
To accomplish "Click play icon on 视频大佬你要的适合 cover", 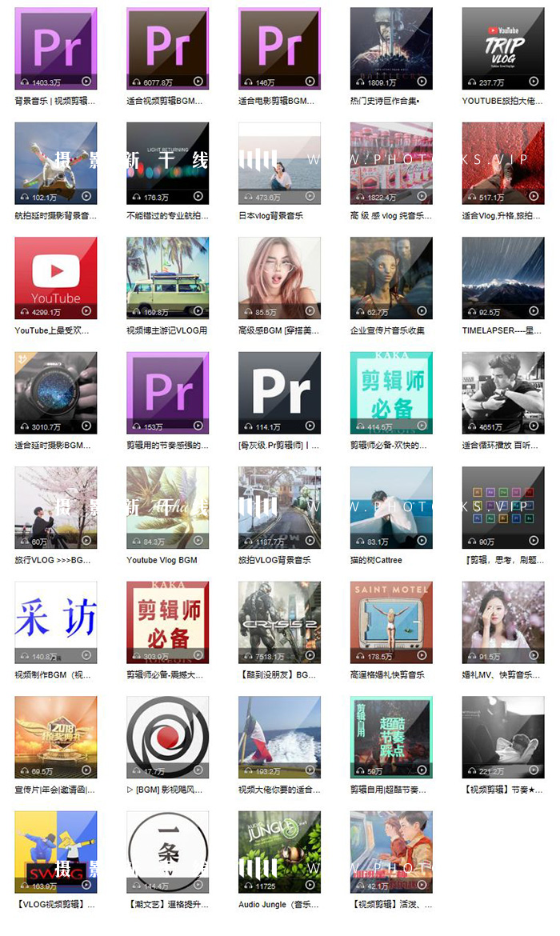I will tap(310, 770).
